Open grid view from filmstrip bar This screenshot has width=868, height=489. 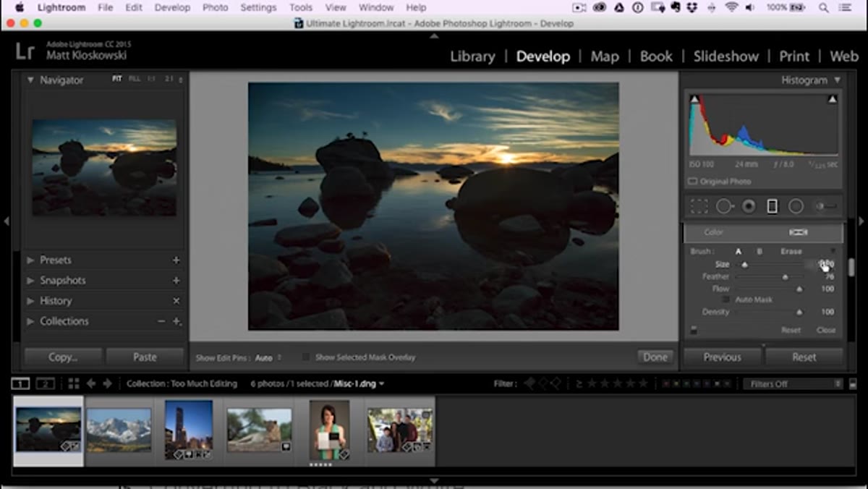click(x=73, y=383)
